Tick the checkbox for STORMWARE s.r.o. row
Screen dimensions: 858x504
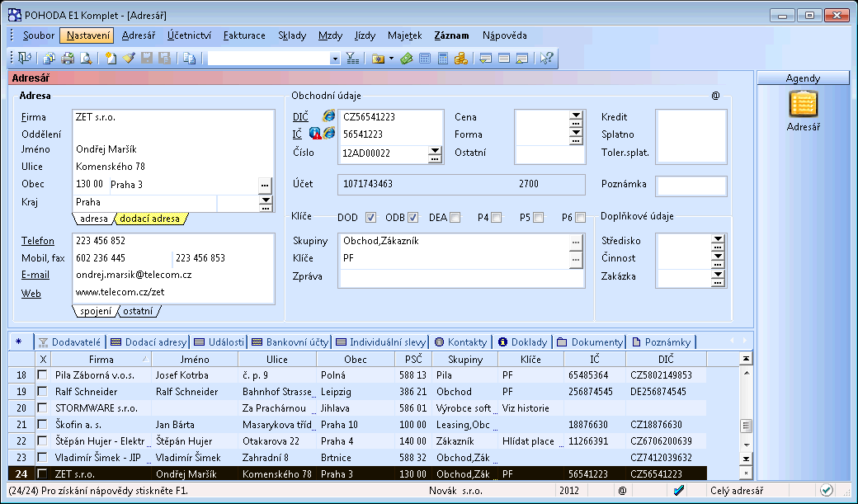pos(42,407)
